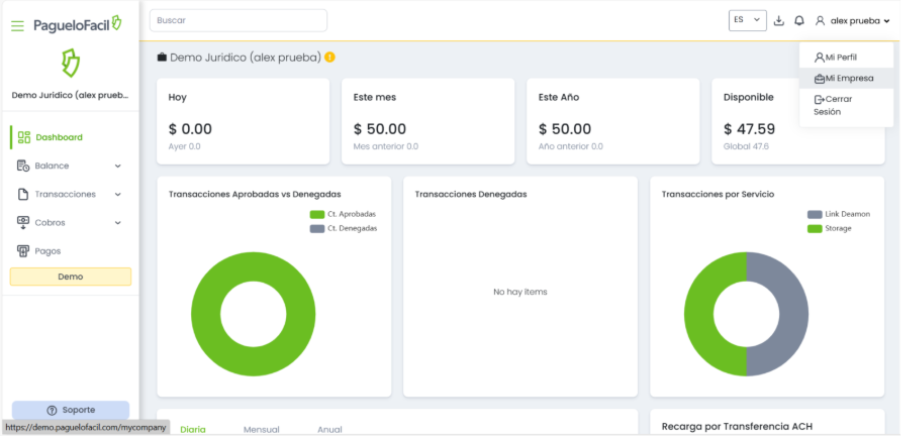Click the hamburger menu icon

coord(17,24)
